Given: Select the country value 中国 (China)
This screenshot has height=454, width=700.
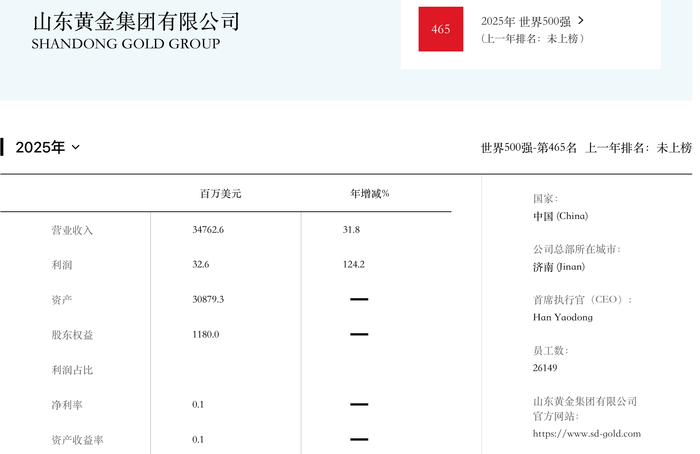Looking at the screenshot, I should (560, 217).
